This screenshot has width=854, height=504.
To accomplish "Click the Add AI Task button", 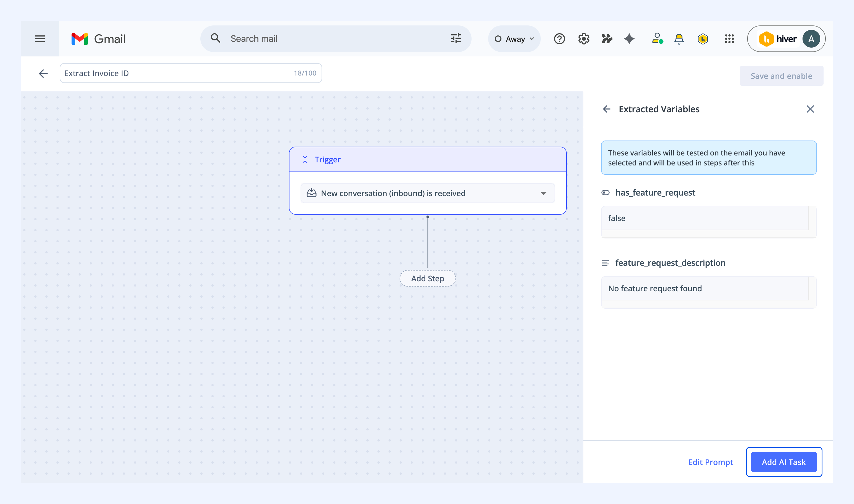I will point(784,462).
